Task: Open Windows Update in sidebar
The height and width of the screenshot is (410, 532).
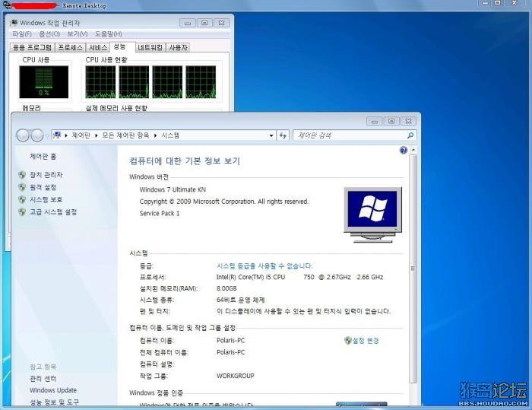Action: (x=53, y=390)
